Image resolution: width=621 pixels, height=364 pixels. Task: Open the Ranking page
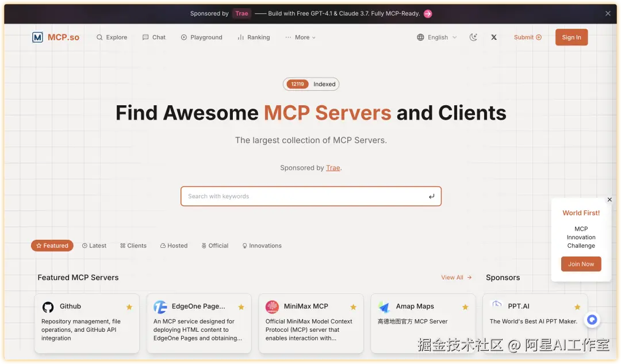(x=254, y=37)
